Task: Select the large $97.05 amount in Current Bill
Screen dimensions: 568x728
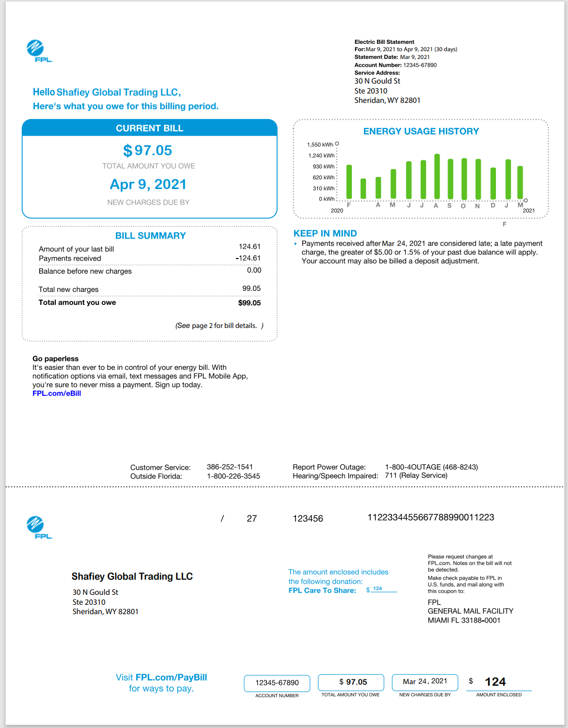Action: (x=148, y=150)
